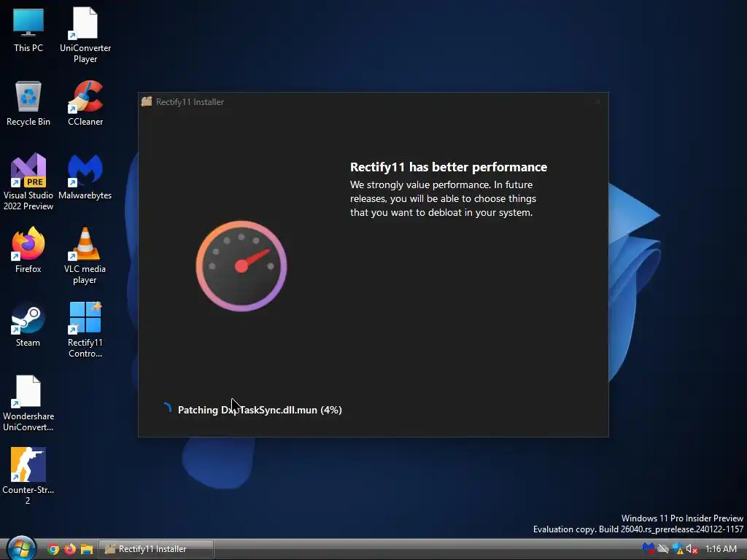Select the Malwarebytes desktop shortcut
Image resolution: width=747 pixels, height=560 pixels.
[x=85, y=176]
